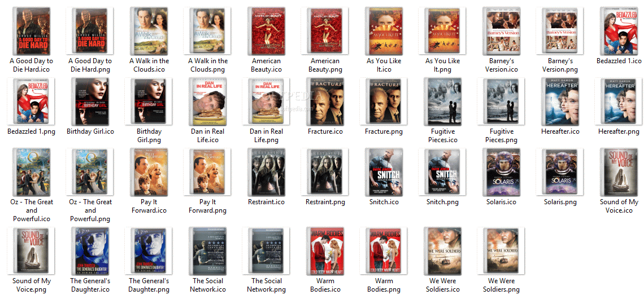Pick the Warm Bodies.ico cover icon
Screen dimensions: 644x308
click(x=325, y=251)
